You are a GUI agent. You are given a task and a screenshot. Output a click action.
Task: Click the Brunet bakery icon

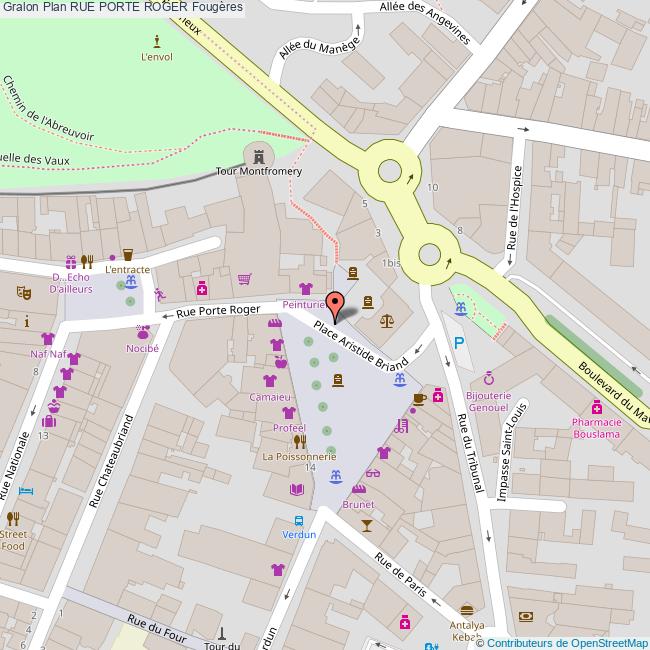pos(357,491)
